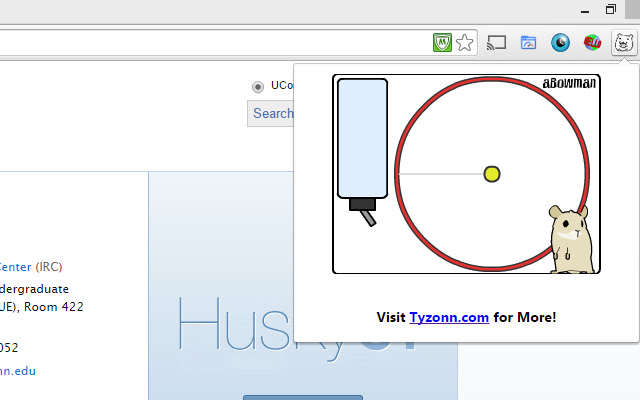640x400 pixels.
Task: Bookmark this page with the star icon
Action: [x=464, y=42]
